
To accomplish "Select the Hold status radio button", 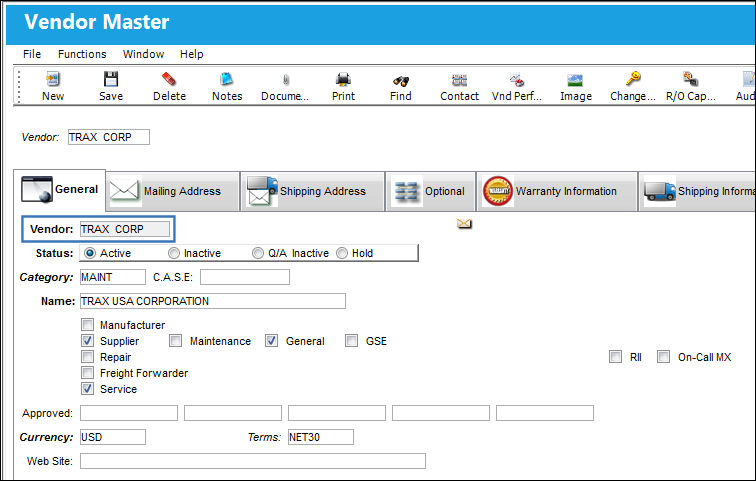I will 342,253.
